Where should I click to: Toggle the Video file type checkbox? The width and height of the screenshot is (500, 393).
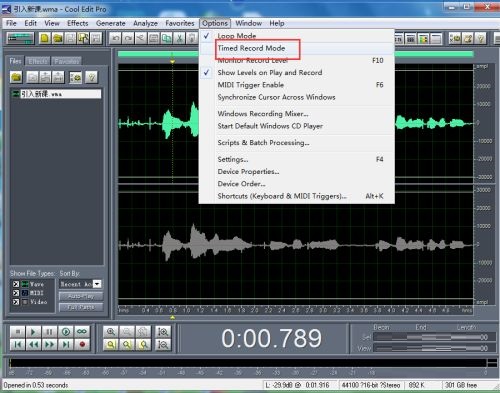[x=16, y=302]
